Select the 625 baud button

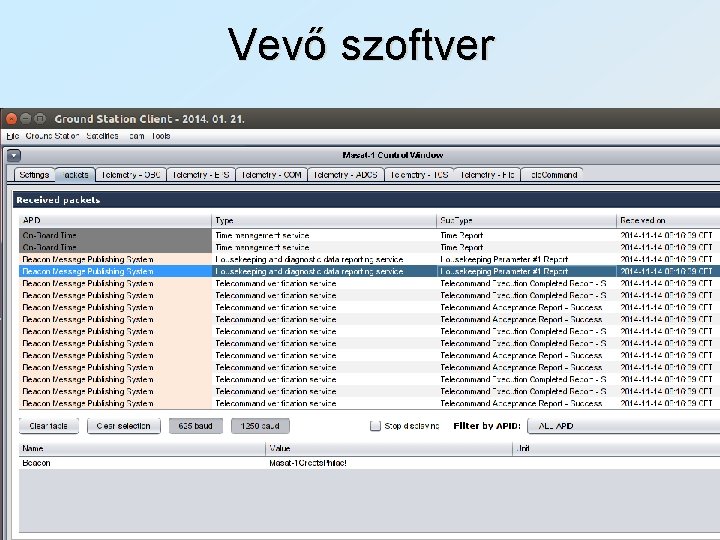coord(196,426)
